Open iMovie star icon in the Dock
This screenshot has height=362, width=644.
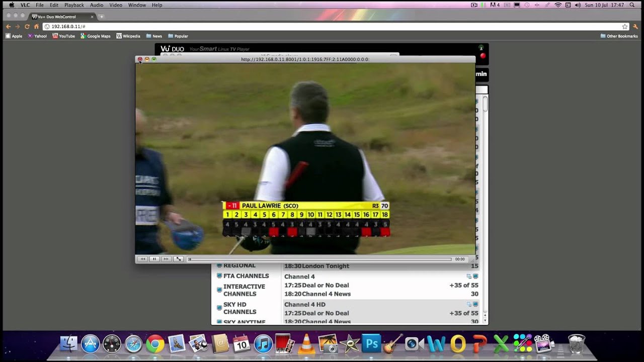349,344
